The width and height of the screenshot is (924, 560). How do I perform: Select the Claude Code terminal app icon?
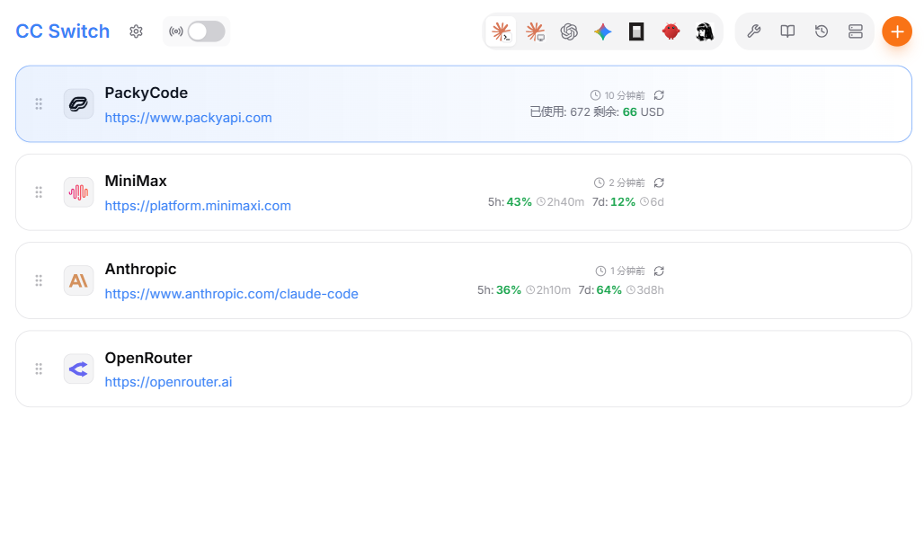(x=502, y=31)
